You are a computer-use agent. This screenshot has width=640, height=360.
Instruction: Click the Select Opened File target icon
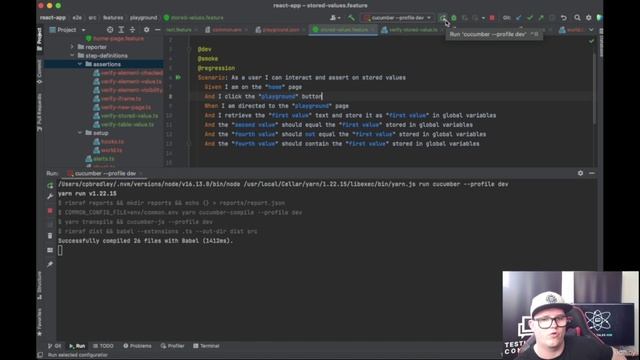click(110, 30)
